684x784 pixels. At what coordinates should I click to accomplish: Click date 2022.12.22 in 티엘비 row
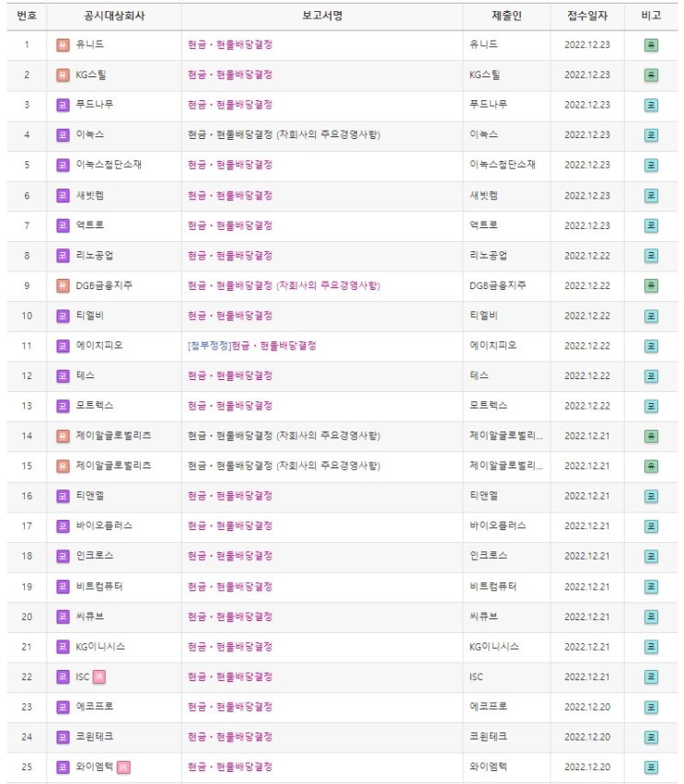coord(587,316)
